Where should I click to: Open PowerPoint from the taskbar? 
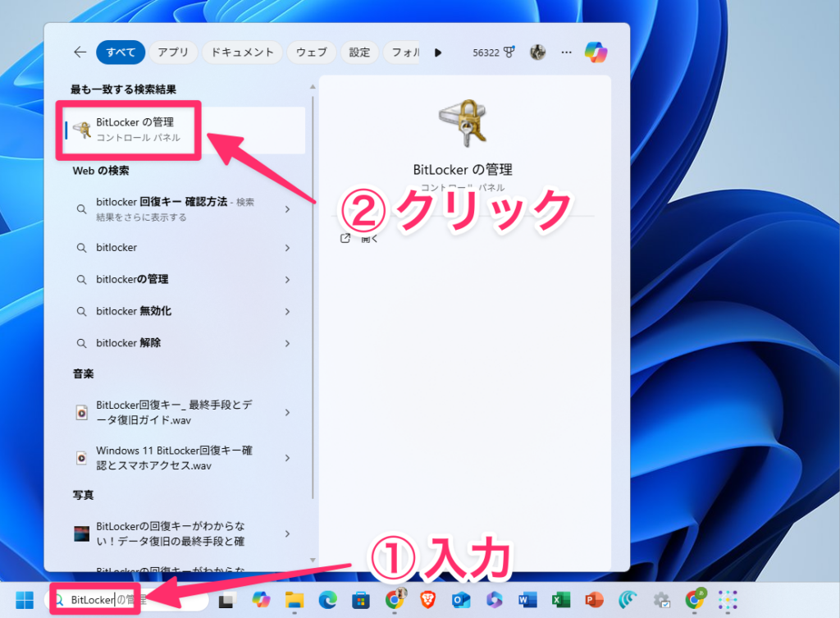point(594,600)
